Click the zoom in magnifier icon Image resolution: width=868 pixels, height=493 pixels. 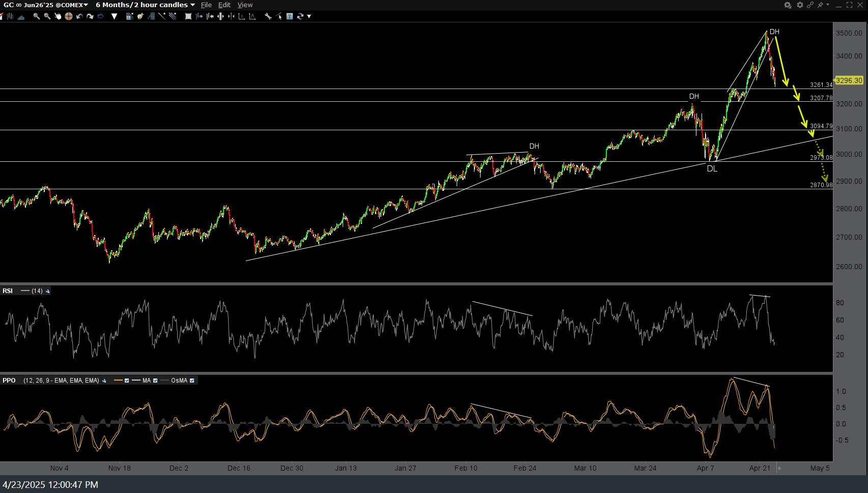tap(36, 16)
